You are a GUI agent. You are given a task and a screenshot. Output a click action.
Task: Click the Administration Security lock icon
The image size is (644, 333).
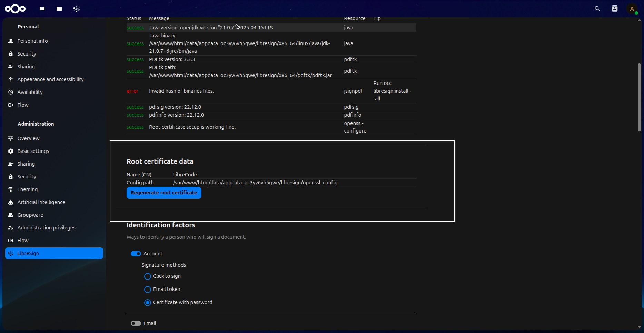11,177
